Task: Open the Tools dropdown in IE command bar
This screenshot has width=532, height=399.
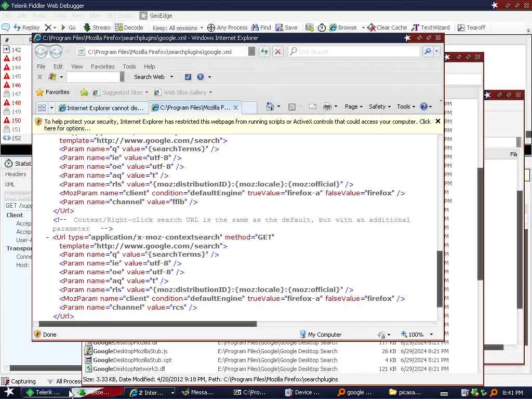Action: coord(406,107)
